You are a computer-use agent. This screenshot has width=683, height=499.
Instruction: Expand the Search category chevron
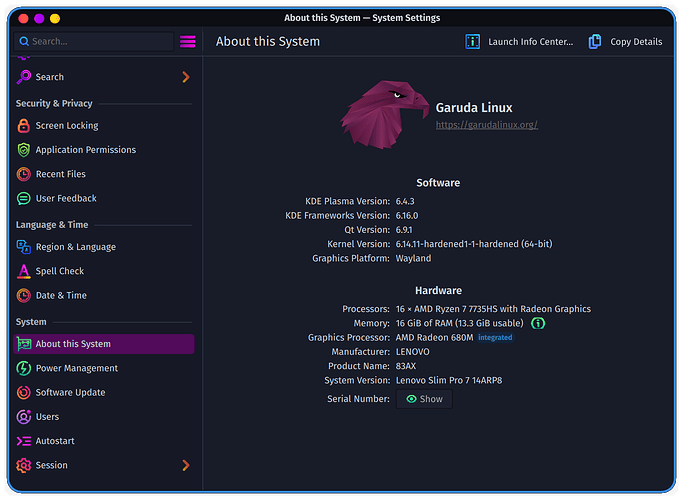[186, 77]
